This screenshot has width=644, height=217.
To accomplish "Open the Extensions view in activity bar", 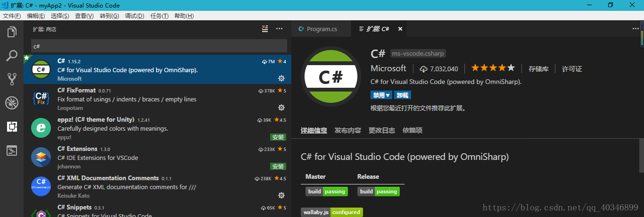I will [12, 126].
